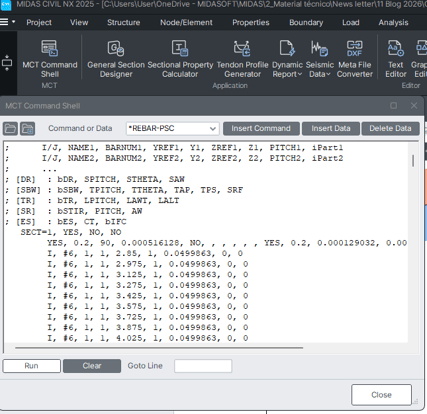
Task: Click the line containing 4.025 value
Action: pyautogui.click(x=148, y=338)
